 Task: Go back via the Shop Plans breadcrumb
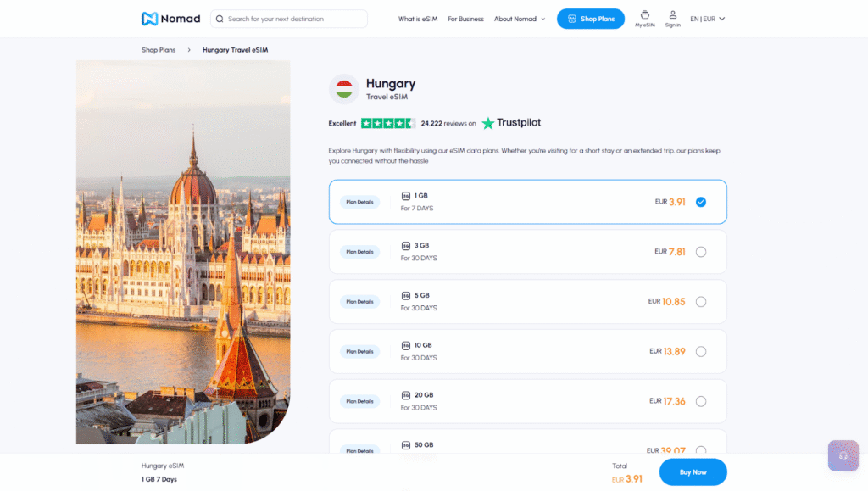[159, 49]
